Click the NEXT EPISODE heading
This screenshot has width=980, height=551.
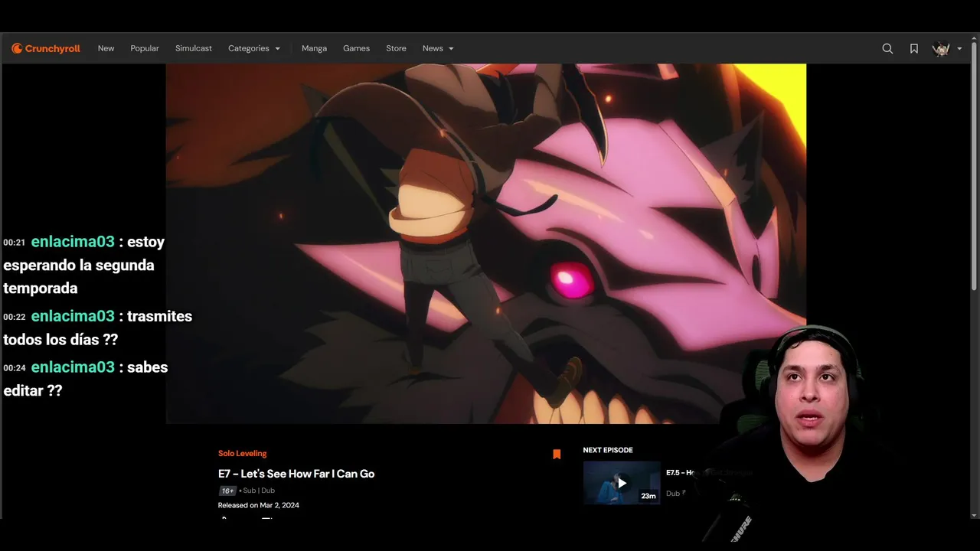608,450
